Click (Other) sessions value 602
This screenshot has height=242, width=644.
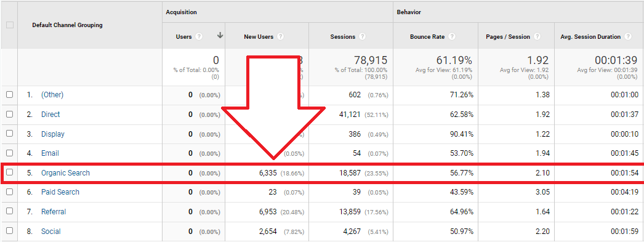coord(354,95)
